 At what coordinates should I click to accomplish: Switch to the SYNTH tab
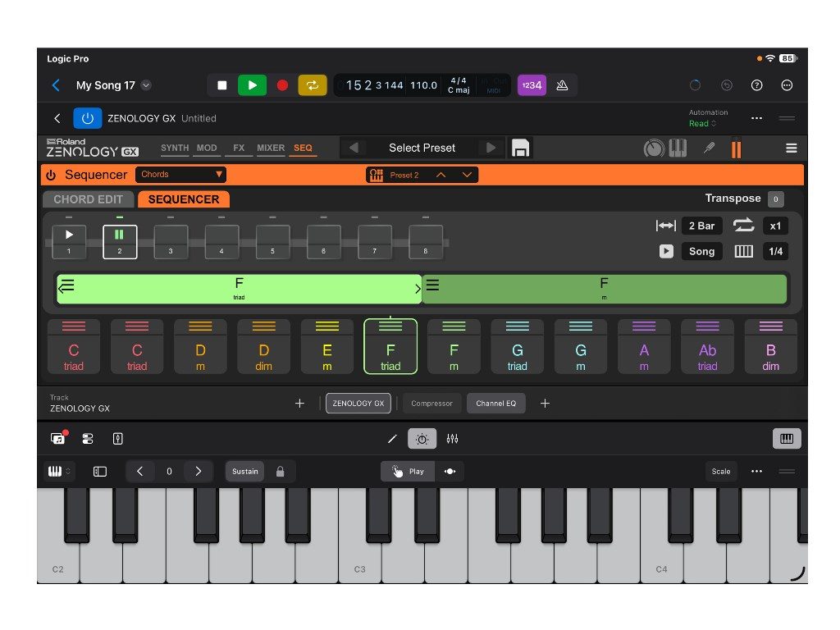[x=175, y=148]
